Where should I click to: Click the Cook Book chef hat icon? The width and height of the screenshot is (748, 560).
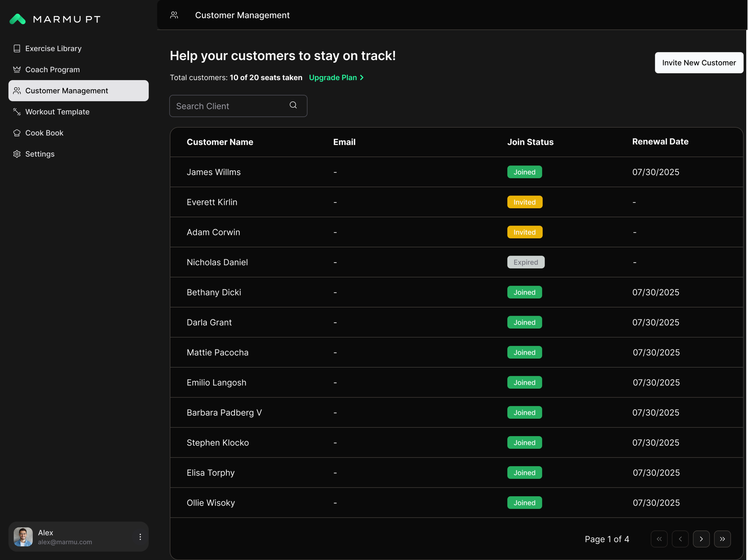pyautogui.click(x=16, y=133)
